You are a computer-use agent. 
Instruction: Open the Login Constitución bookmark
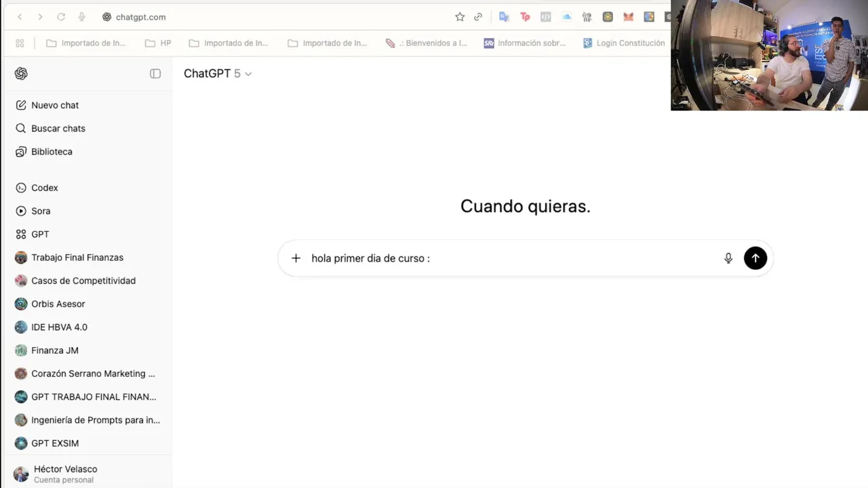click(x=624, y=43)
